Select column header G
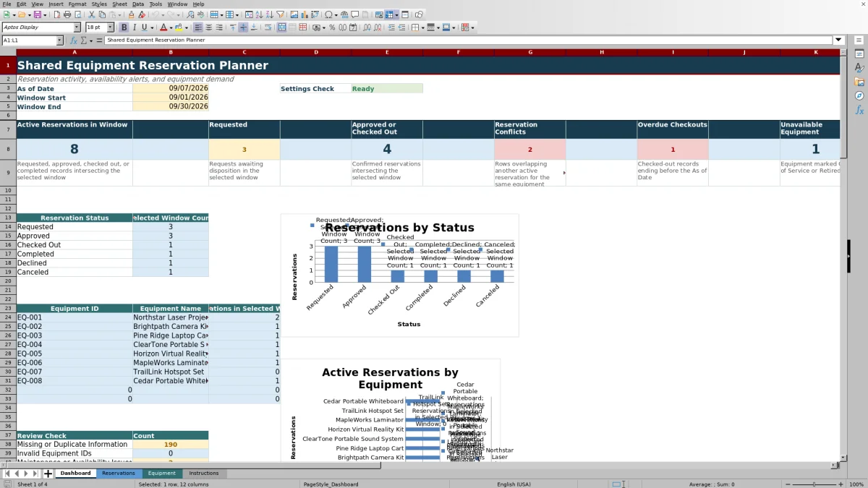The height and width of the screenshot is (488, 868). [x=530, y=52]
